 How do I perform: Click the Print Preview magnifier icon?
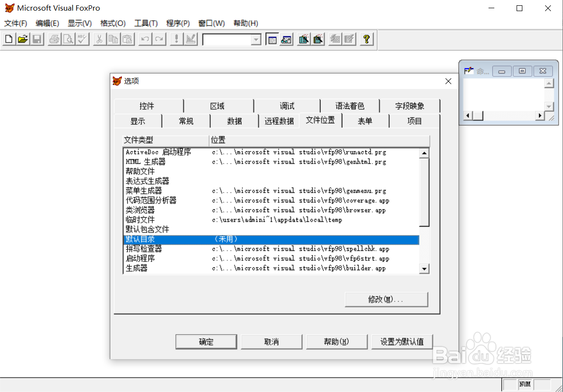68,39
